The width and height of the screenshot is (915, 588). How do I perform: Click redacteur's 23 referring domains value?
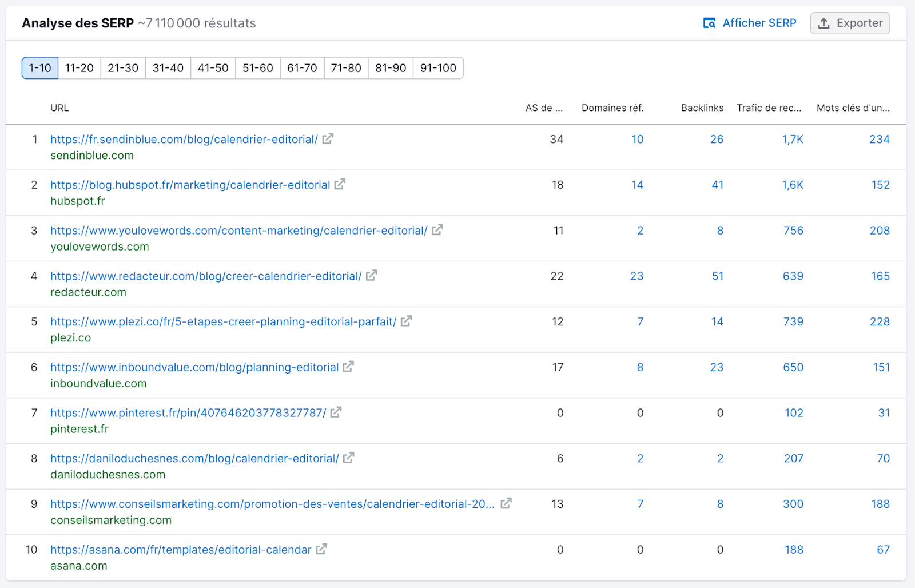click(x=637, y=276)
